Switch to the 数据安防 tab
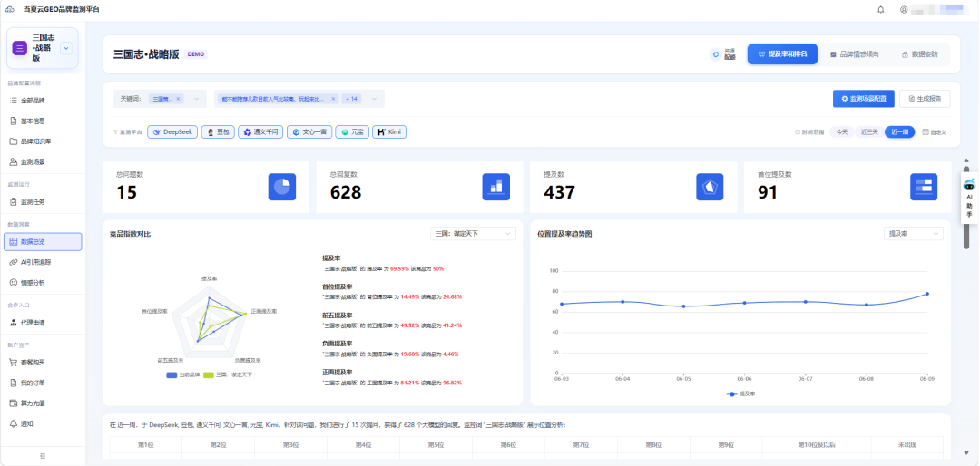The image size is (980, 466). pyautogui.click(x=919, y=54)
